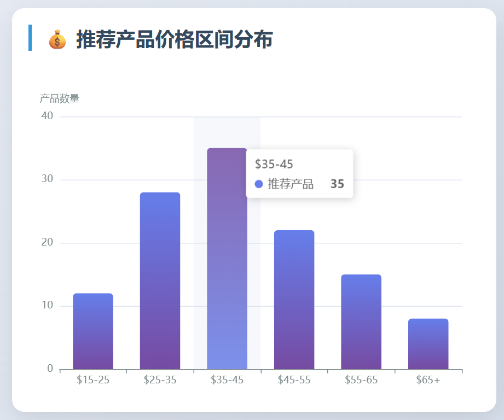Select the $55-65 bar

pyautogui.click(x=361, y=322)
